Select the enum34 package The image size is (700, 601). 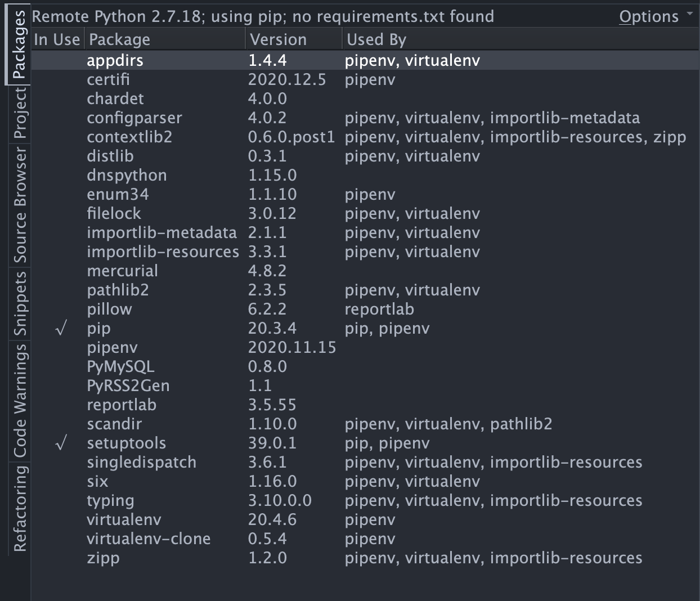[x=118, y=194]
